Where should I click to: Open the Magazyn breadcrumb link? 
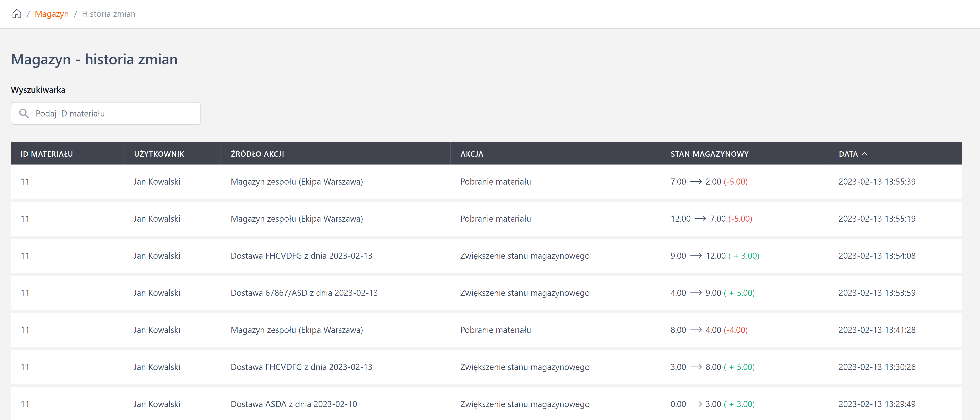point(52,14)
